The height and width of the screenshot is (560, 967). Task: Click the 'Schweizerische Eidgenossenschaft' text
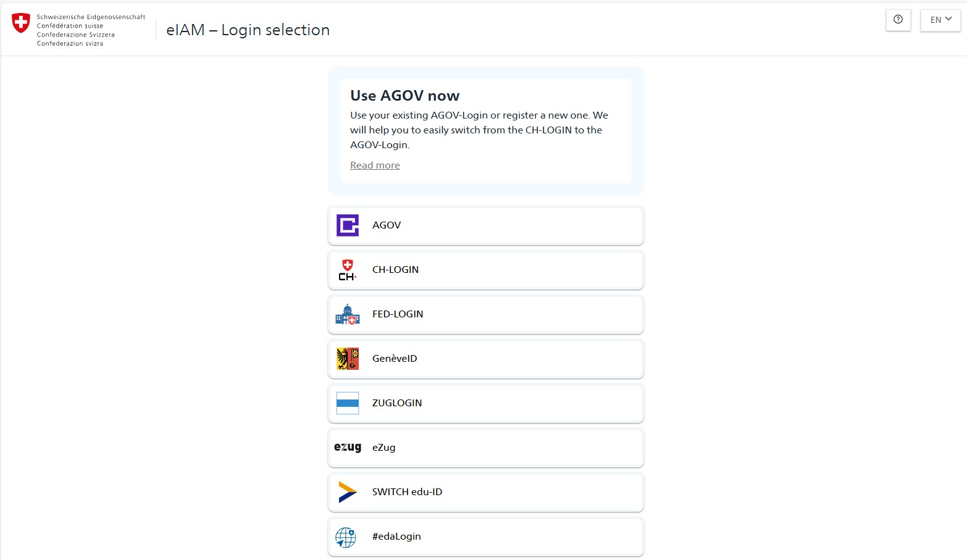point(91,17)
